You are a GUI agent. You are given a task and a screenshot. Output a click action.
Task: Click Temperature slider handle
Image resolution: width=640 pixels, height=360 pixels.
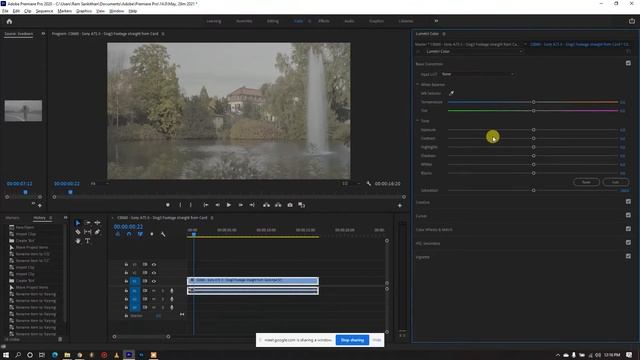pyautogui.click(x=533, y=102)
